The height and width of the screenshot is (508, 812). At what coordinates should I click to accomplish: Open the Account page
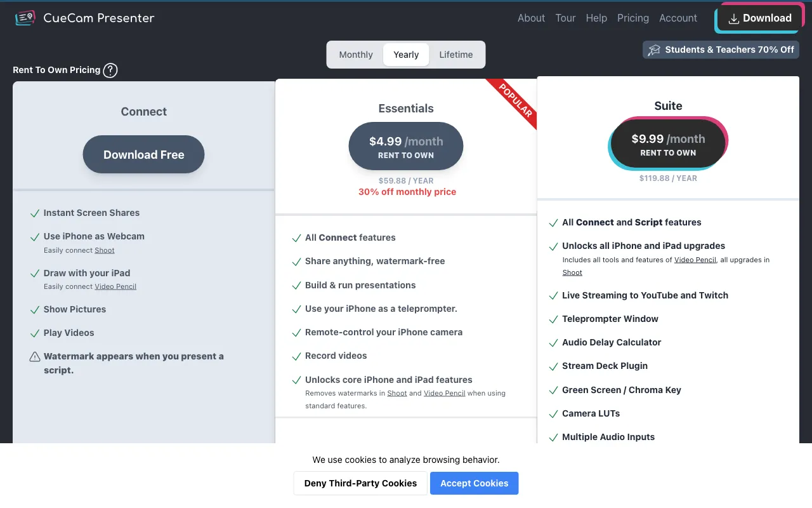(x=678, y=18)
